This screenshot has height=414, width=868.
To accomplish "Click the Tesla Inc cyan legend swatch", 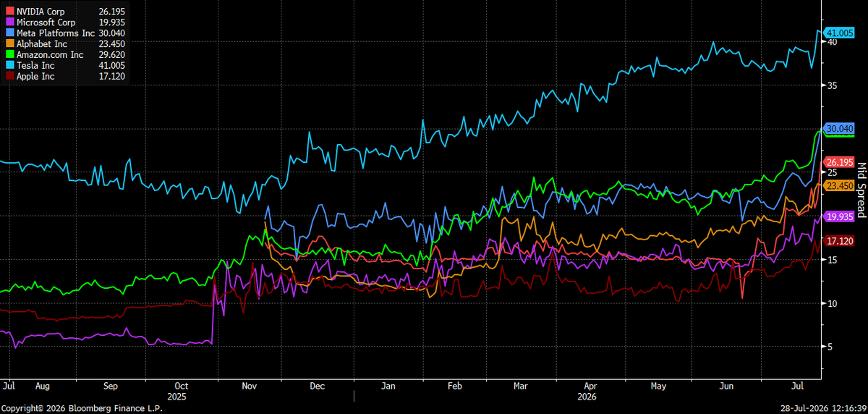I will coord(9,65).
